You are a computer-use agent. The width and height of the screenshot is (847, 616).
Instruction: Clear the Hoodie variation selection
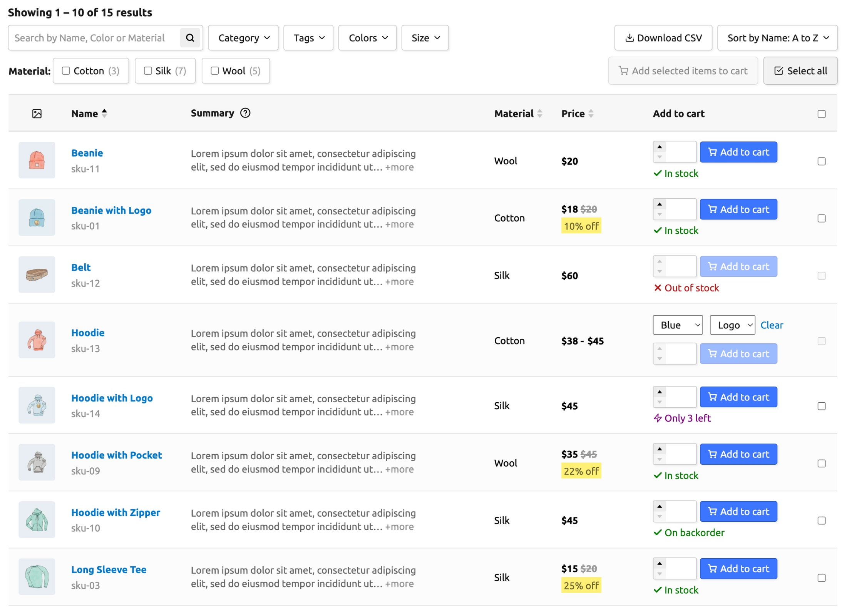click(x=772, y=325)
